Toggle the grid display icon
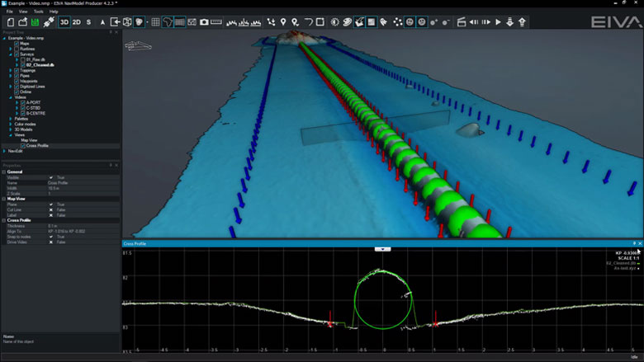 click(x=155, y=22)
